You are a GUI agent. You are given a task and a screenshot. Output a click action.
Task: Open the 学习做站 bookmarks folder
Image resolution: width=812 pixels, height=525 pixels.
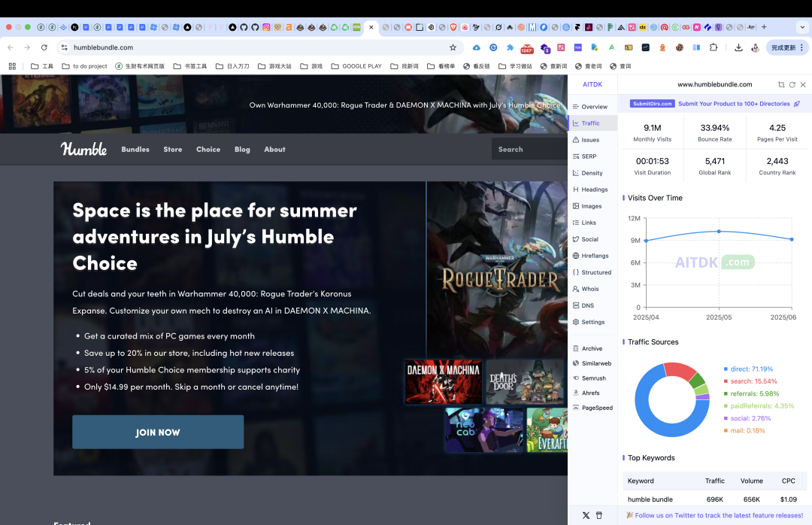[x=515, y=66]
